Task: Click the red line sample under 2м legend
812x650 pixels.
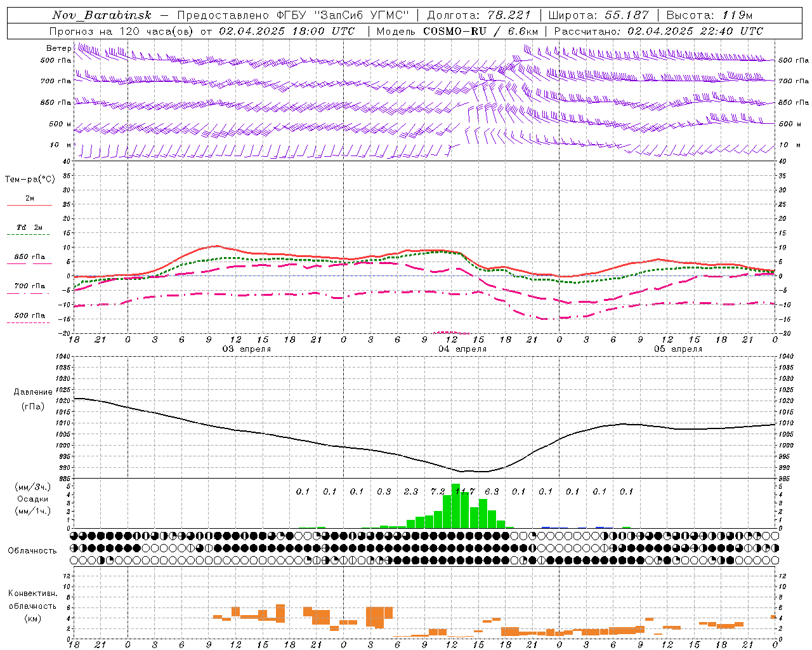Action: pyautogui.click(x=29, y=205)
